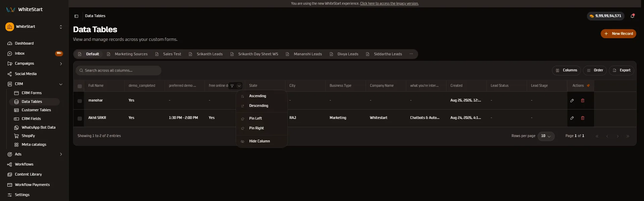Select Descending sort option
644x201 pixels.
coord(262,106)
